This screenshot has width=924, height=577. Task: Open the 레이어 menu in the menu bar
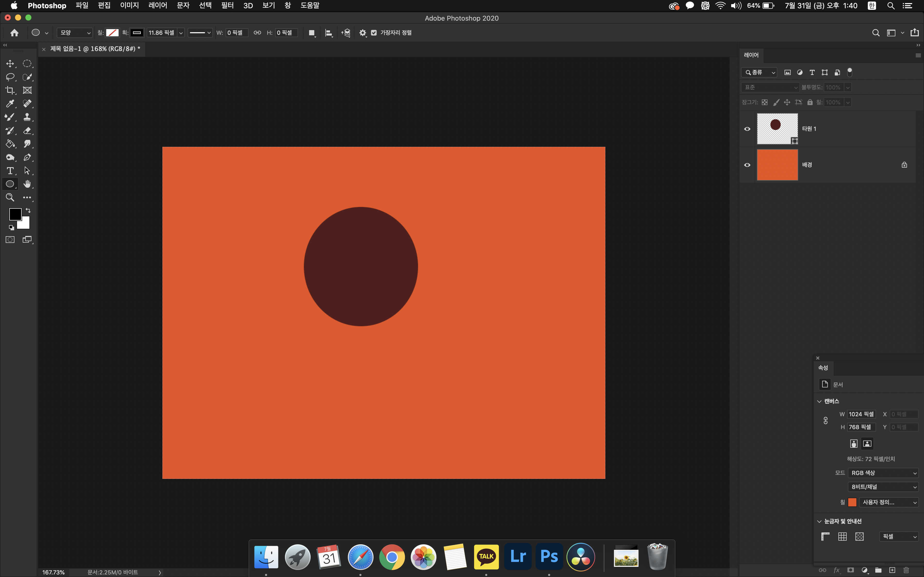[158, 6]
